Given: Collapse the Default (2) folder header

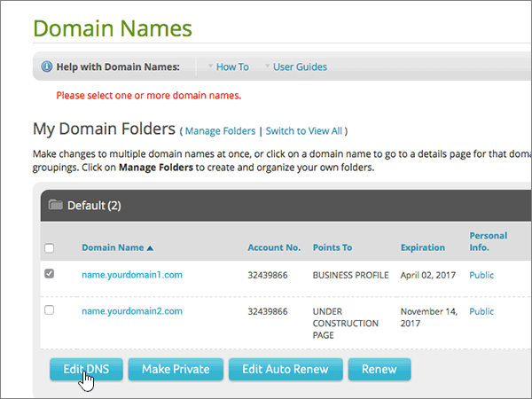Looking at the screenshot, I should (x=286, y=206).
